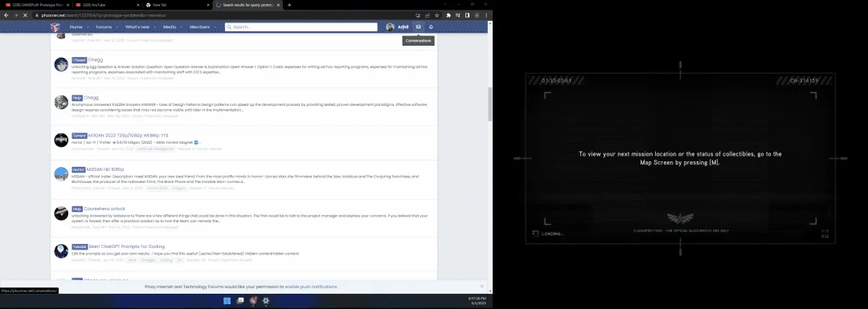Go back with the browser back arrow

point(6,15)
